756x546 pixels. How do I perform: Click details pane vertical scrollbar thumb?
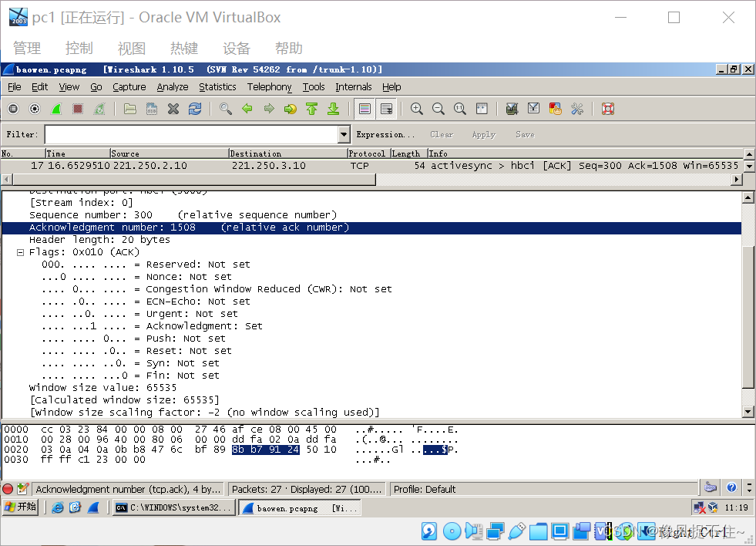748,316
